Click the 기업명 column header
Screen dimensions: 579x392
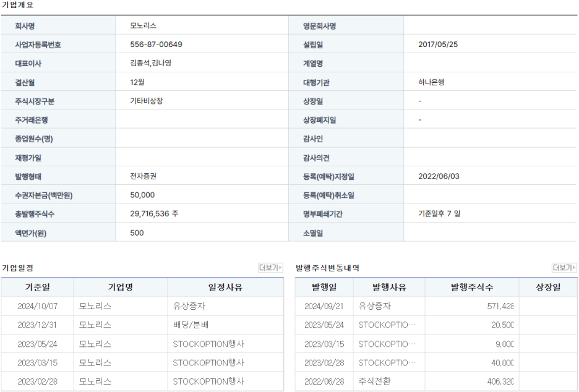pos(121,287)
